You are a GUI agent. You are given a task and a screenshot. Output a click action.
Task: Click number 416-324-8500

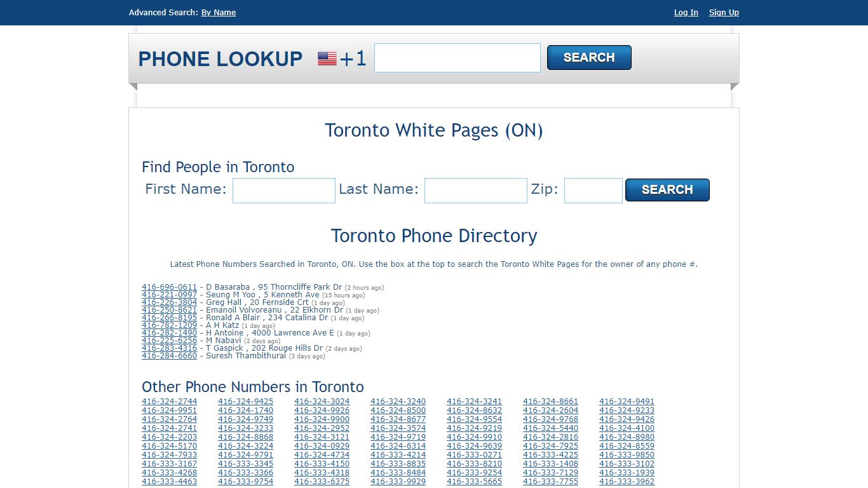click(x=398, y=410)
